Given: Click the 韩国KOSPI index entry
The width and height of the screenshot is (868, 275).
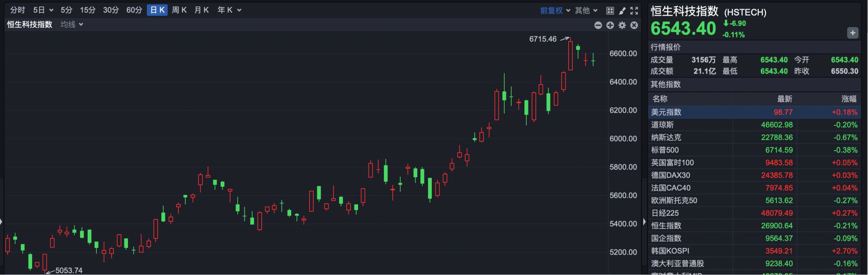Looking at the screenshot, I should point(670,251).
